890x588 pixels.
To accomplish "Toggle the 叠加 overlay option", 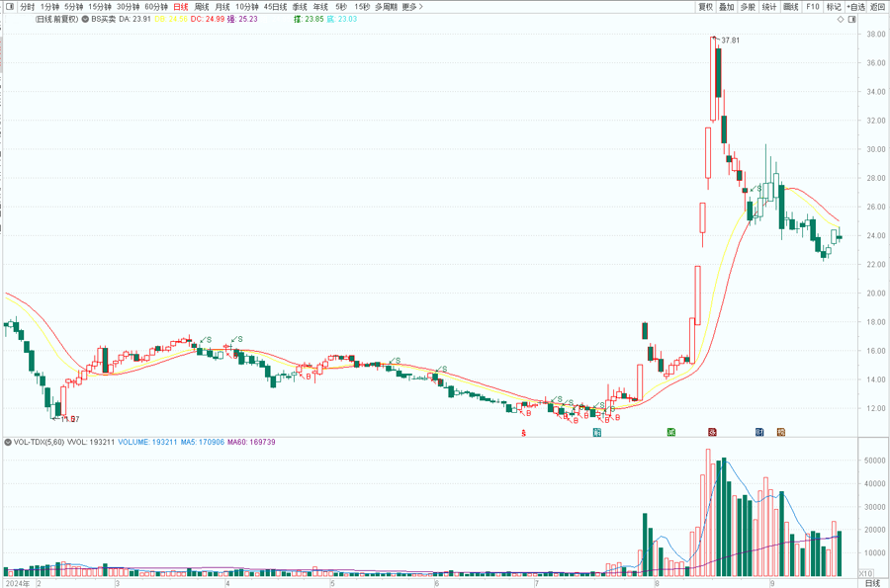I will click(x=726, y=7).
